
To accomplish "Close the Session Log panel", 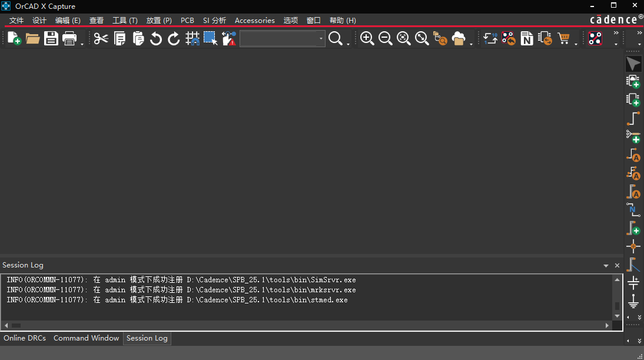I will point(617,266).
